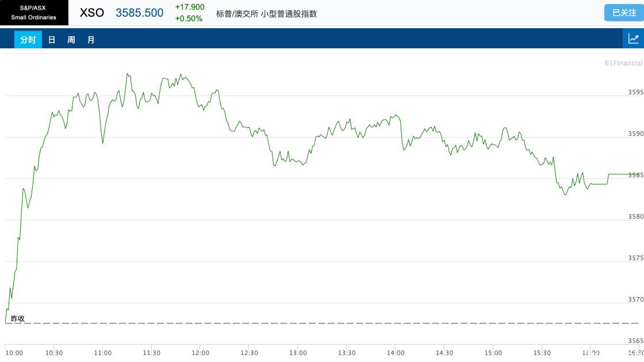
Task: Switch to the 周 weekly chart tab
Action: (71, 40)
